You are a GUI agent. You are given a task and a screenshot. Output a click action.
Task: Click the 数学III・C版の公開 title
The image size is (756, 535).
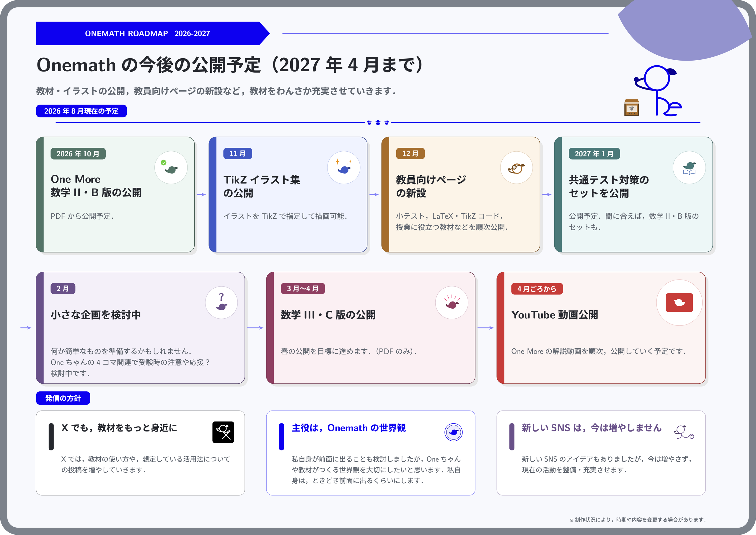(328, 315)
